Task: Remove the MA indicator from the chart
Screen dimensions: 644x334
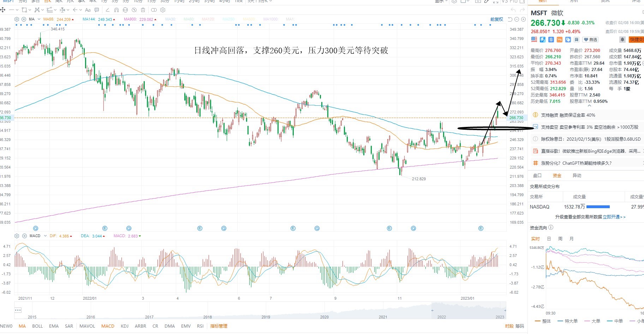Action: click(x=24, y=19)
